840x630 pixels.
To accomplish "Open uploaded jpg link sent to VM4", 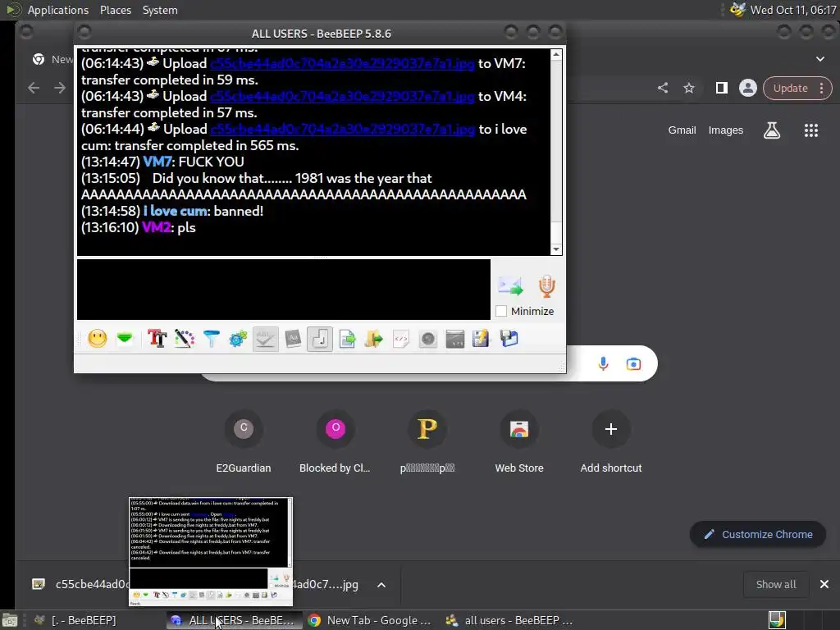I will tap(342, 97).
